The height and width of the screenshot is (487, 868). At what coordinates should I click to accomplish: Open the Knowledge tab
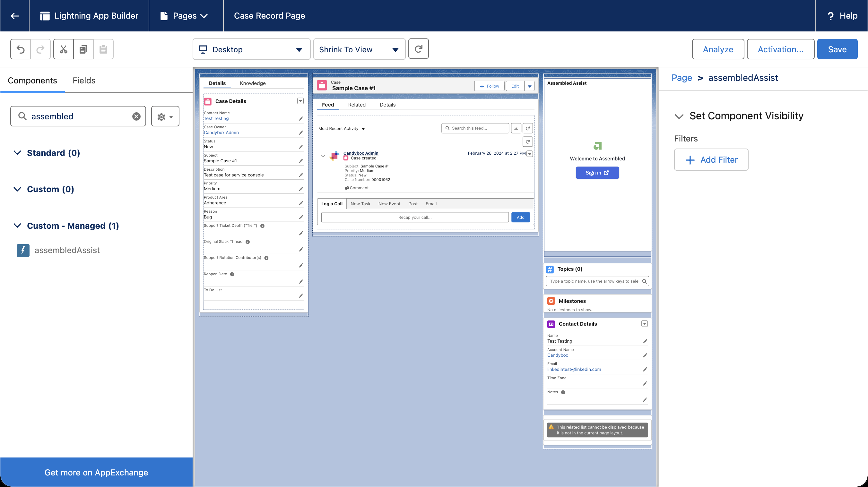[x=253, y=83]
